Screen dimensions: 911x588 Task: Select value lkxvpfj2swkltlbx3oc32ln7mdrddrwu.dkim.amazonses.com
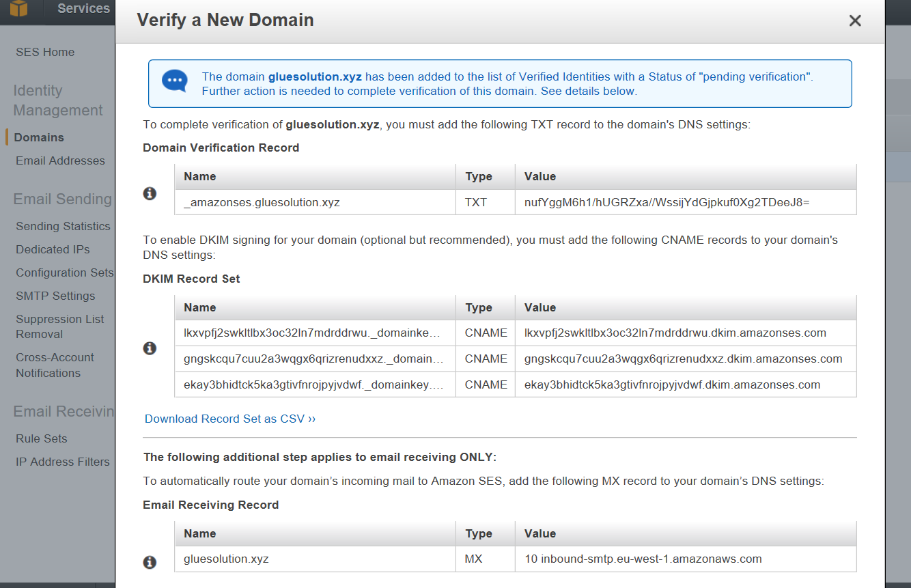pyautogui.click(x=686, y=333)
